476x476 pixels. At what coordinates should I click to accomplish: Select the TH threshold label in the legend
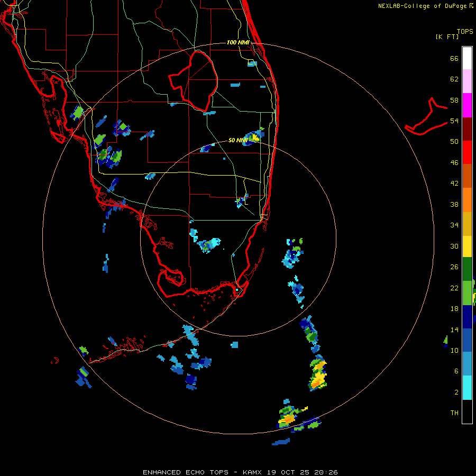click(454, 413)
